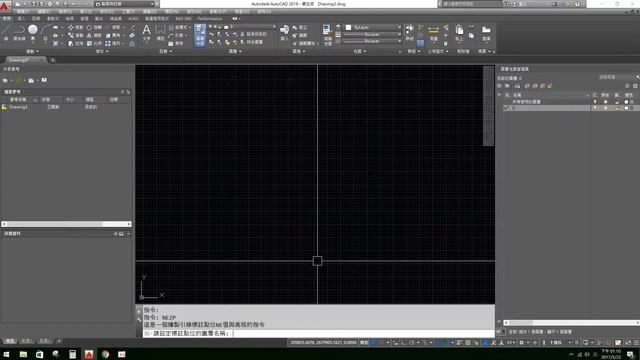Select the Text (文字) annotation tool
The width and height of the screenshot is (640, 360).
click(147, 33)
